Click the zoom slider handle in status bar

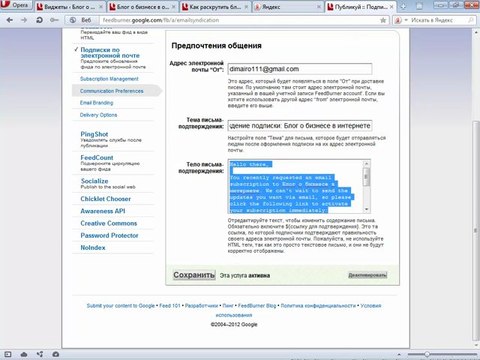(427, 354)
